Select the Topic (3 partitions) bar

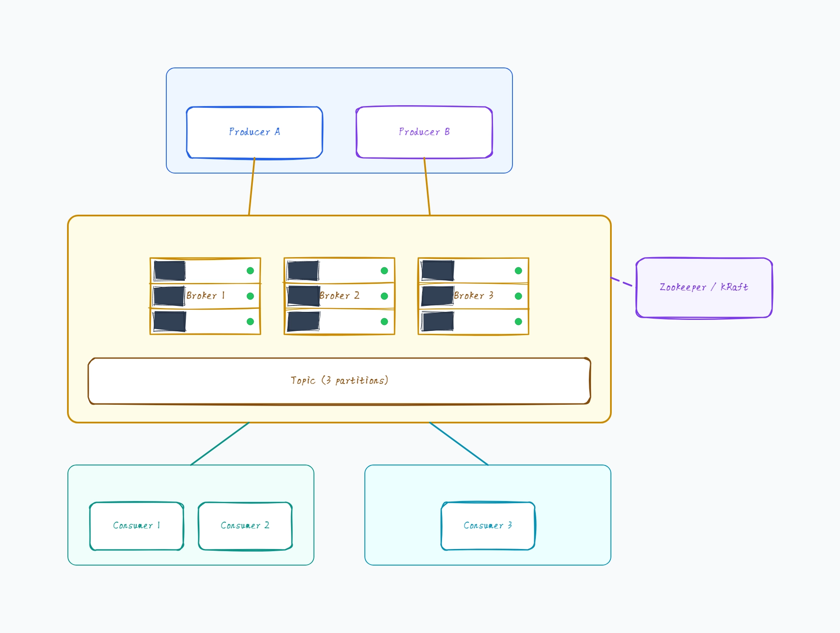coord(339,381)
